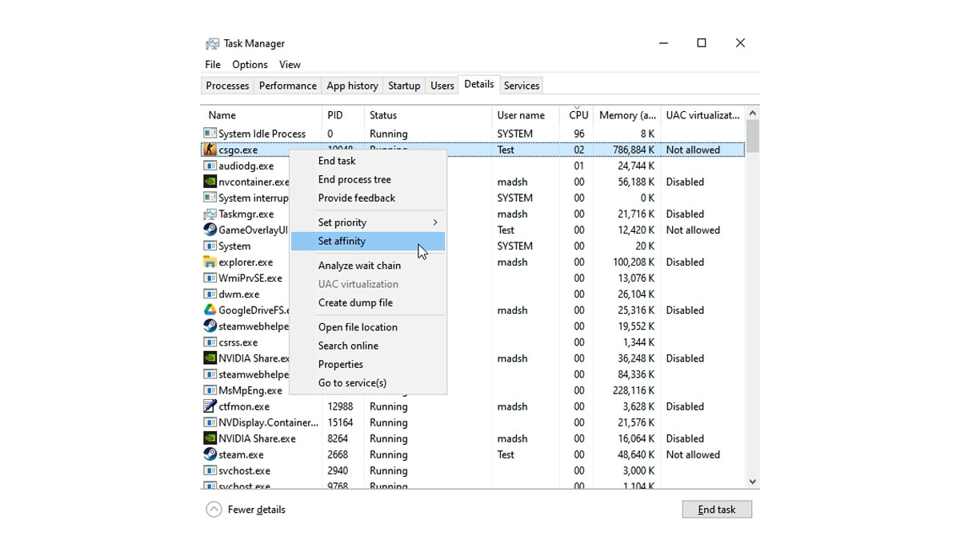The image size is (960, 560).
Task: Click the explorer.exe folder icon
Action: tap(210, 262)
